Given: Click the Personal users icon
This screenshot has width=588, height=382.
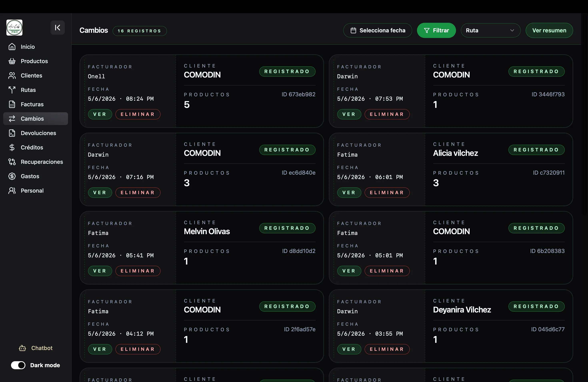Looking at the screenshot, I should (12, 191).
